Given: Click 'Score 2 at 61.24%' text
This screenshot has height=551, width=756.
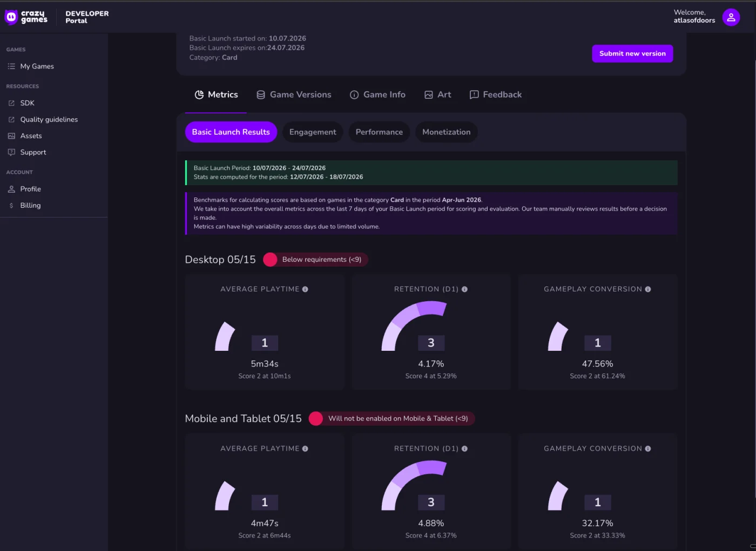Looking at the screenshot, I should (x=597, y=376).
